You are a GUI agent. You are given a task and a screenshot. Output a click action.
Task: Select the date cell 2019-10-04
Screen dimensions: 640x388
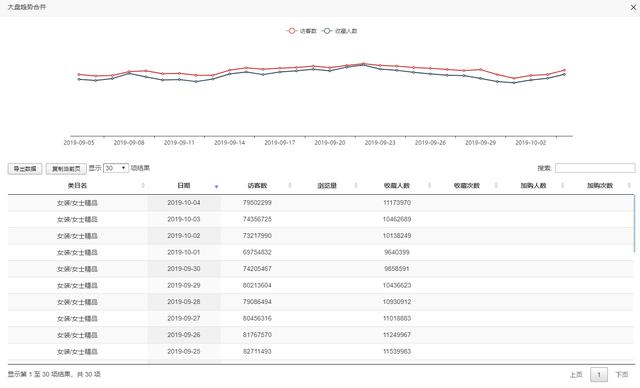click(x=184, y=203)
